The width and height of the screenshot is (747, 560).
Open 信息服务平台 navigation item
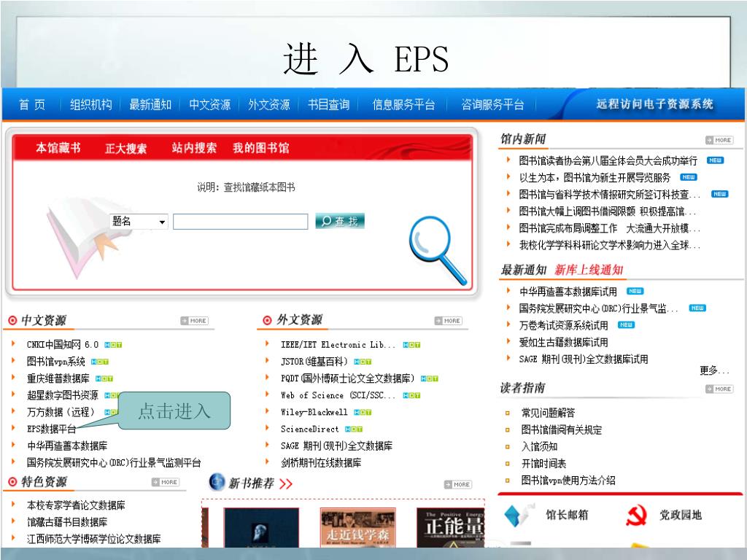coord(403,104)
